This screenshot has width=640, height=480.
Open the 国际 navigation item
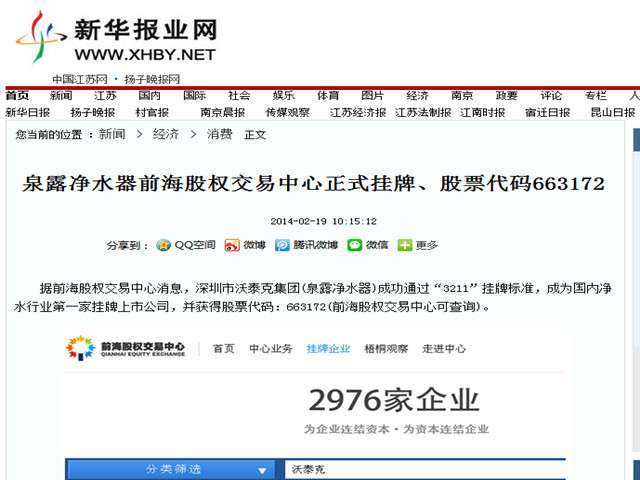pyautogui.click(x=194, y=96)
